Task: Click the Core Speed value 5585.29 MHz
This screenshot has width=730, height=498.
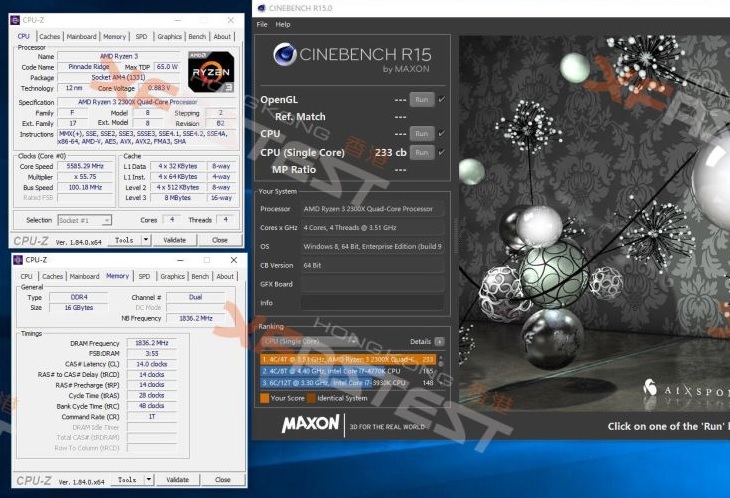Action: click(x=85, y=166)
